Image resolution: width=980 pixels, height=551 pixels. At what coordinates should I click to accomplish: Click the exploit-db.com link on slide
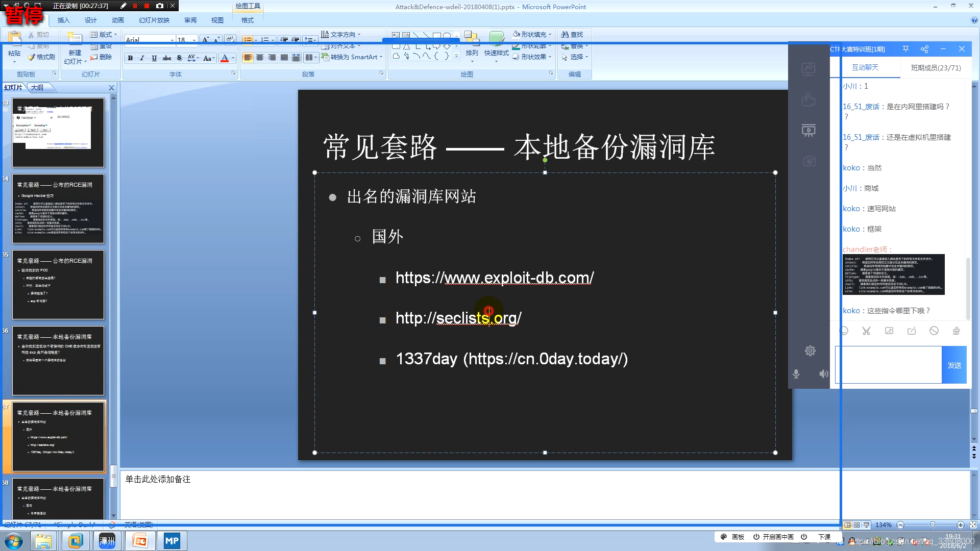click(494, 278)
